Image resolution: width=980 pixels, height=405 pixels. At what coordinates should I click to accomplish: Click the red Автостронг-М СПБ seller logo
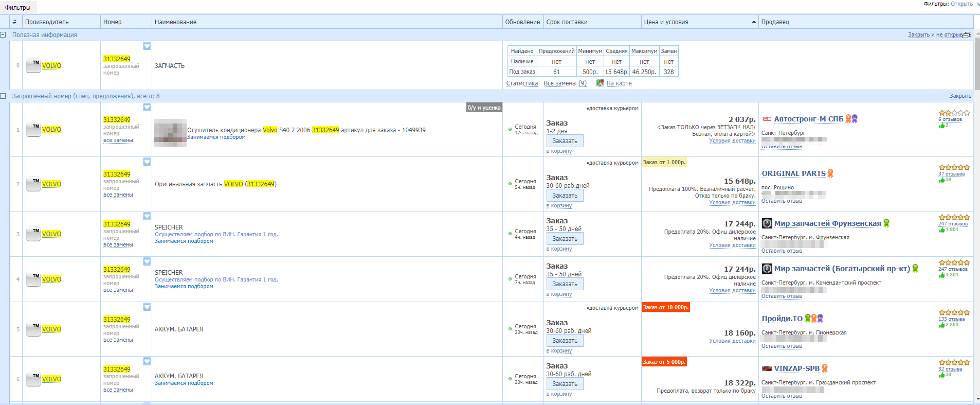click(x=767, y=119)
